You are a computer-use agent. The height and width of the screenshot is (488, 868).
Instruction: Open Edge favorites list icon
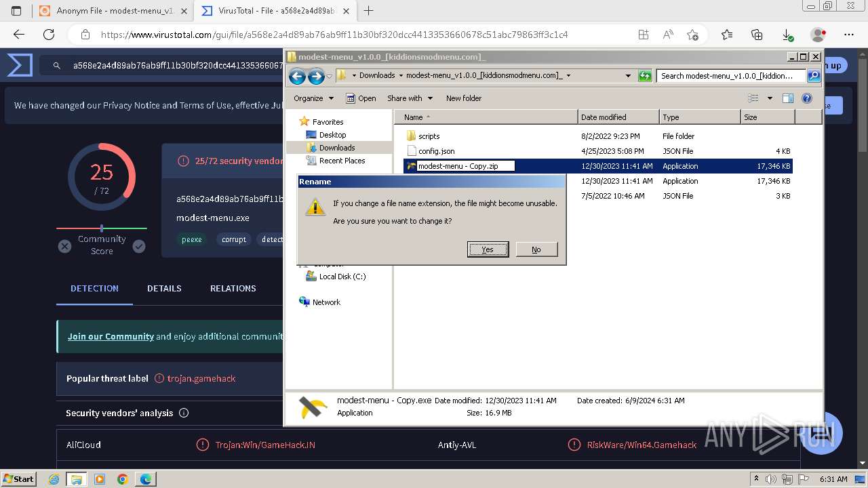tap(727, 35)
